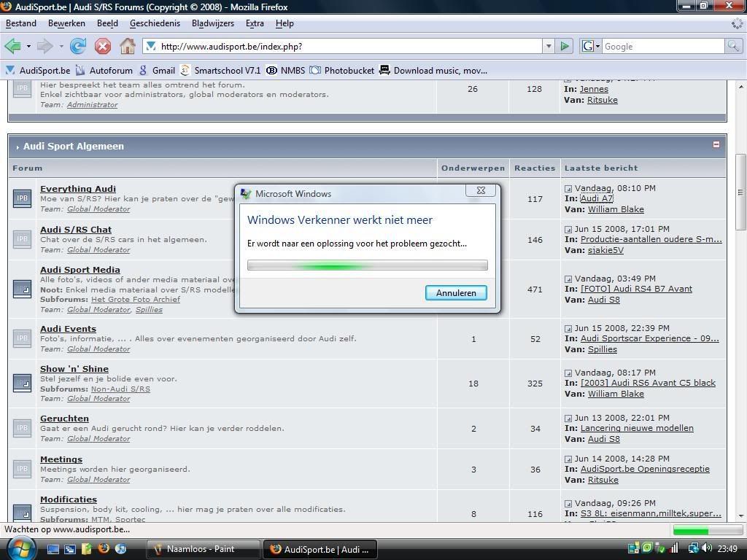This screenshot has height=560, width=747.
Task: Click the search magnifier icon
Action: [732, 46]
